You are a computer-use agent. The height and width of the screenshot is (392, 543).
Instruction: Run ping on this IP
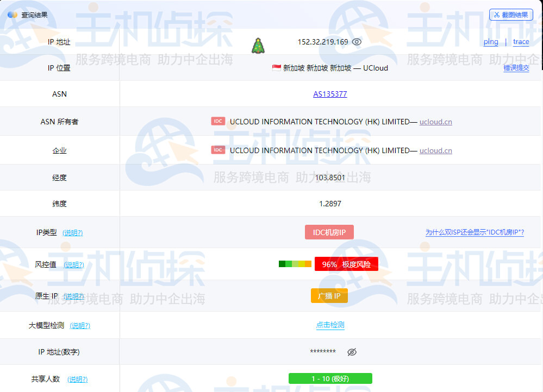[x=490, y=42]
